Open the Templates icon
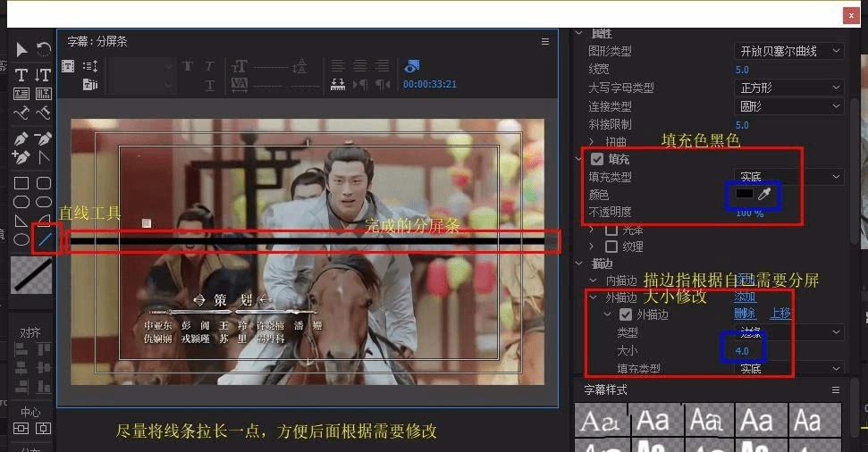868x452 pixels. click(90, 84)
